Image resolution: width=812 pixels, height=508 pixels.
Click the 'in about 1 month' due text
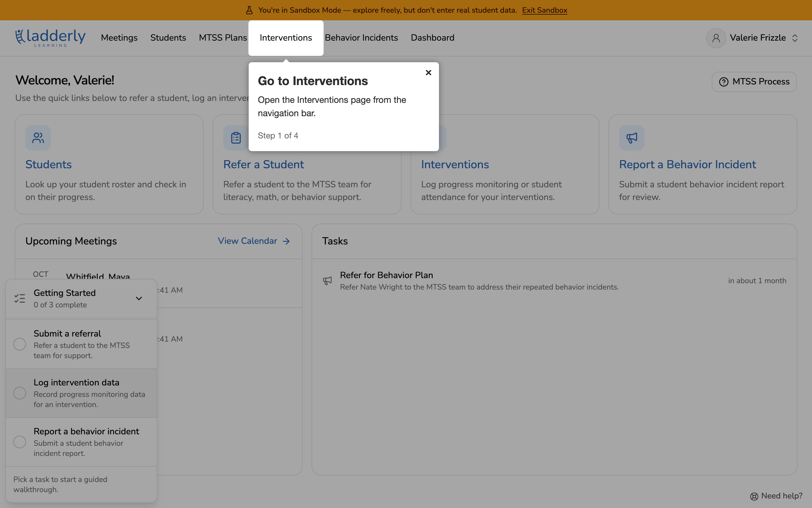(757, 280)
